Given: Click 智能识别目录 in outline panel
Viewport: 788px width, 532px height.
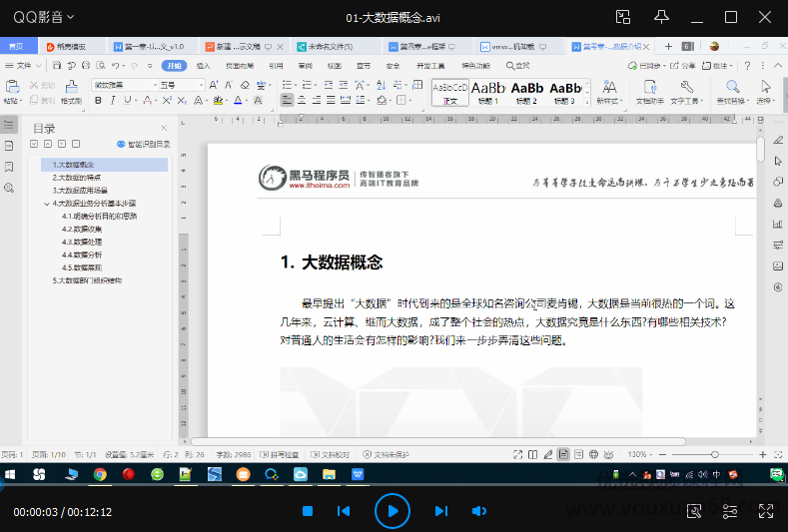Looking at the screenshot, I should coord(144,144).
